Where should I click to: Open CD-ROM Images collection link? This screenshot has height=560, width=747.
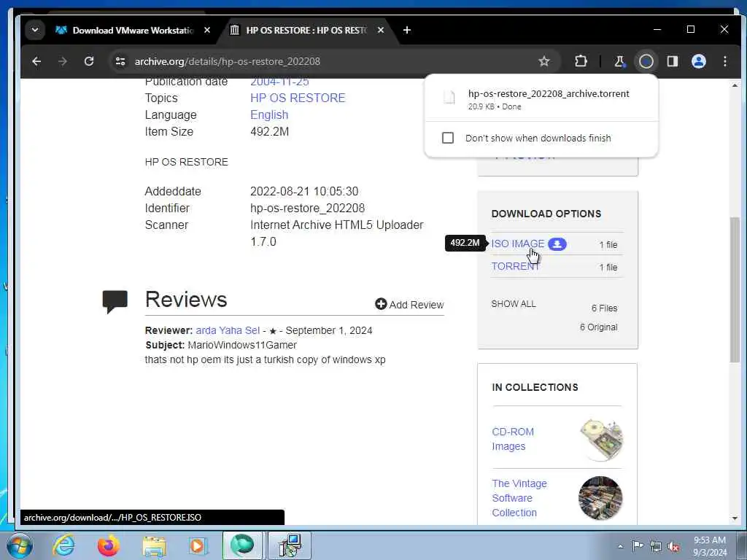pyautogui.click(x=513, y=439)
